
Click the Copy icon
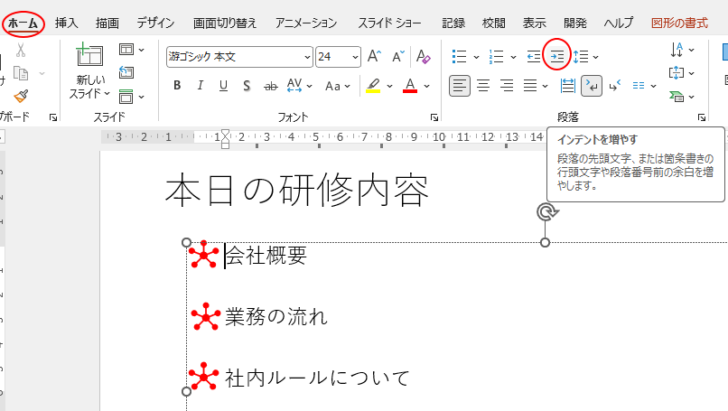point(20,73)
